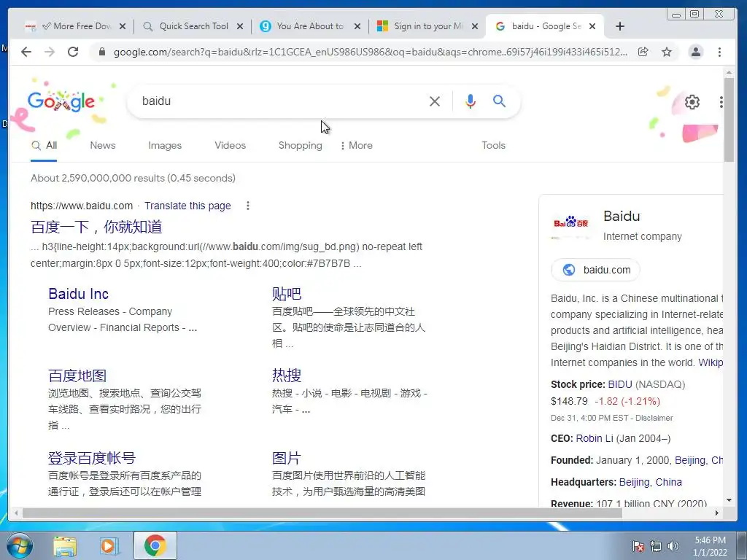Open the Baidu Inc sitelink
The width and height of the screenshot is (747, 560).
click(79, 294)
